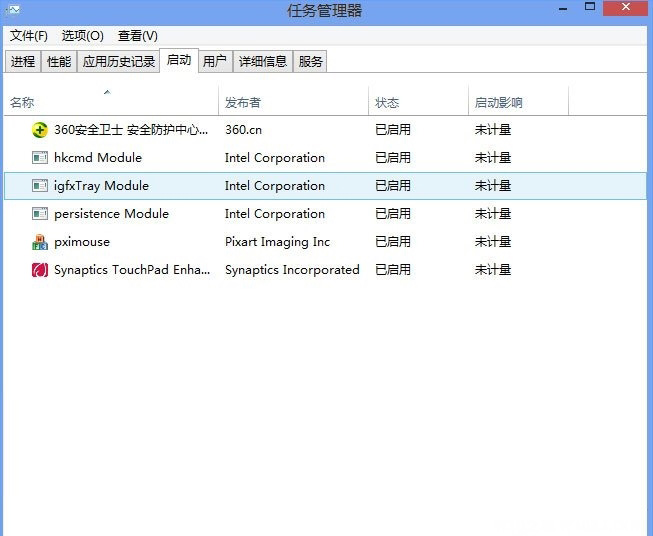Select the 启动 tab

[x=179, y=60]
